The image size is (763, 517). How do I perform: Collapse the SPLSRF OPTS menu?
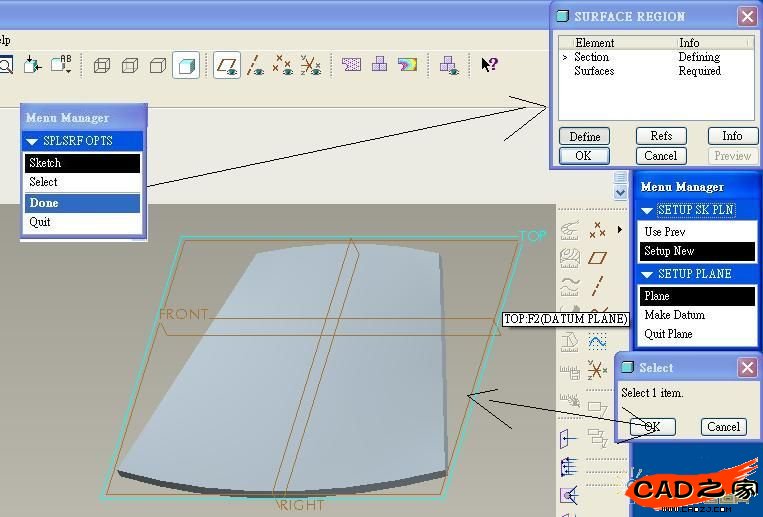point(33,142)
